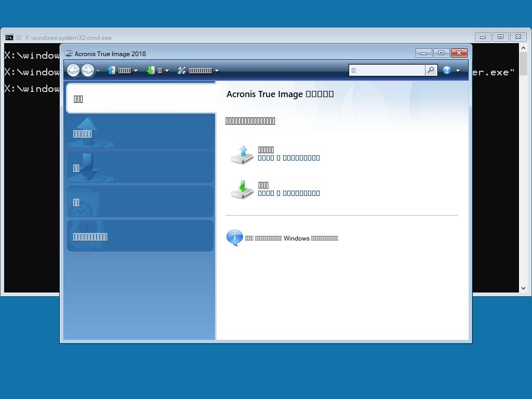Expand the Recovery toolbar dropdown arrow

[167, 71]
